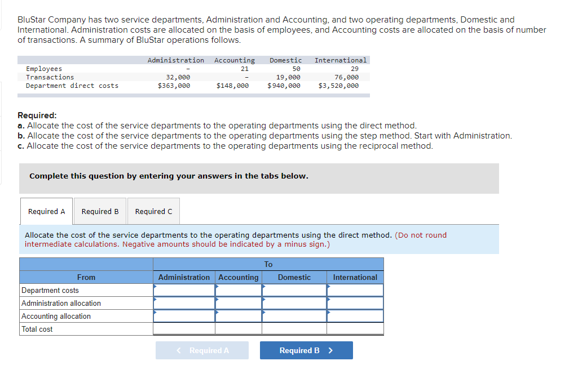569x392 pixels.
Task: Click the $940,000 direct cost value
Action: point(284,86)
